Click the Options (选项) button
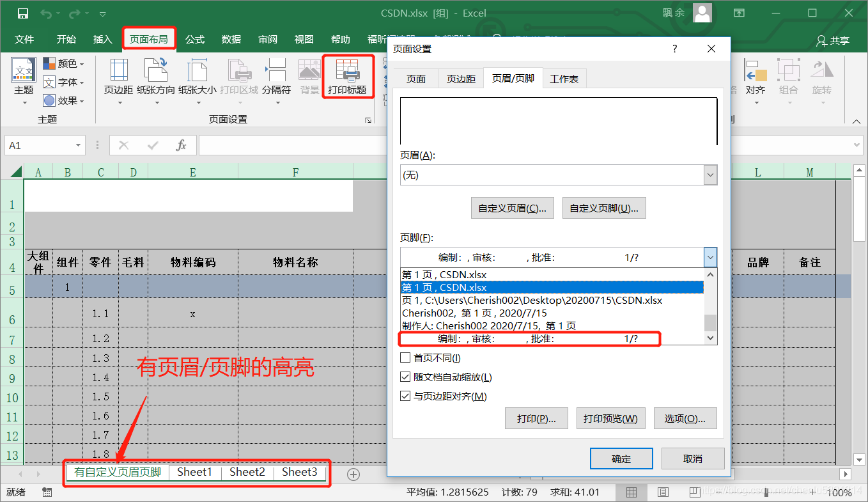This screenshot has width=868, height=502. [685, 418]
